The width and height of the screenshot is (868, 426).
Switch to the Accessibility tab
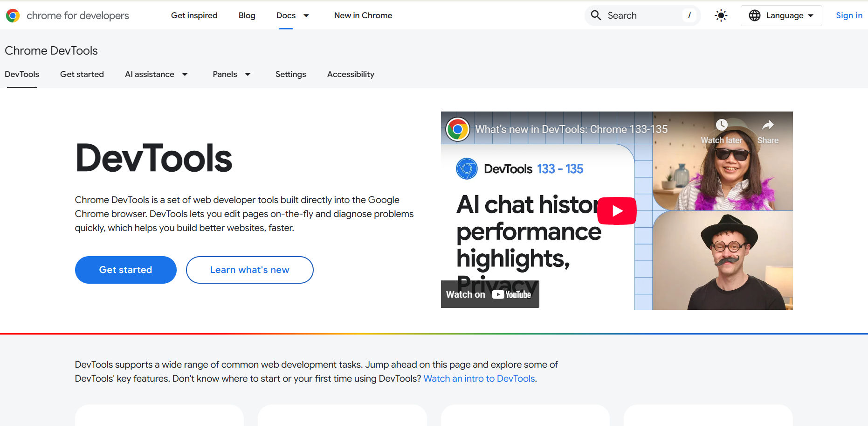pyautogui.click(x=351, y=74)
